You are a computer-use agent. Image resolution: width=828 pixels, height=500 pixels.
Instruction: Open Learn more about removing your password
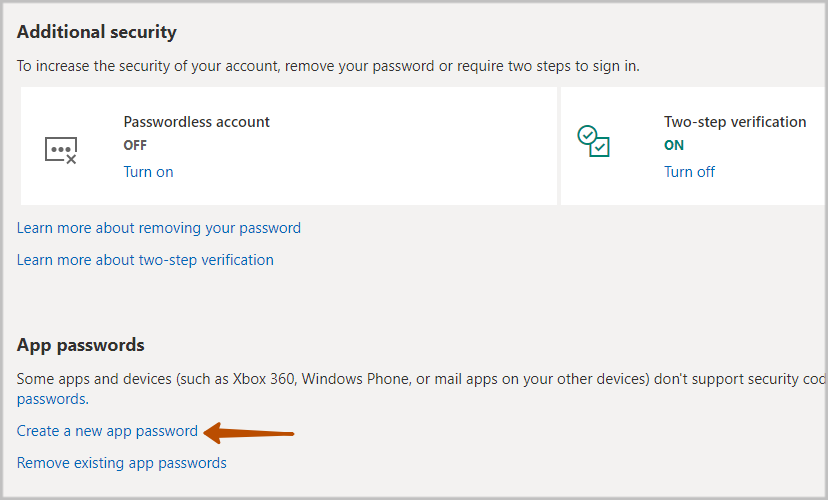click(159, 228)
